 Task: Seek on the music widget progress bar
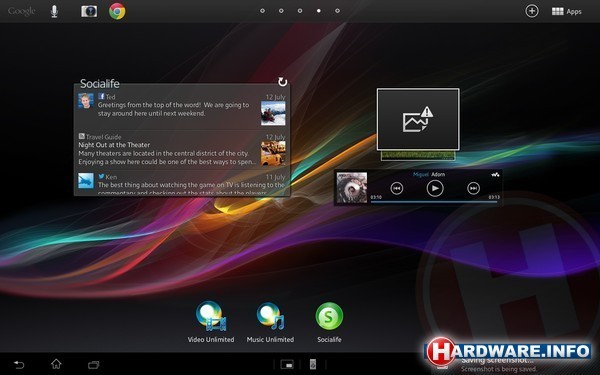[435, 202]
